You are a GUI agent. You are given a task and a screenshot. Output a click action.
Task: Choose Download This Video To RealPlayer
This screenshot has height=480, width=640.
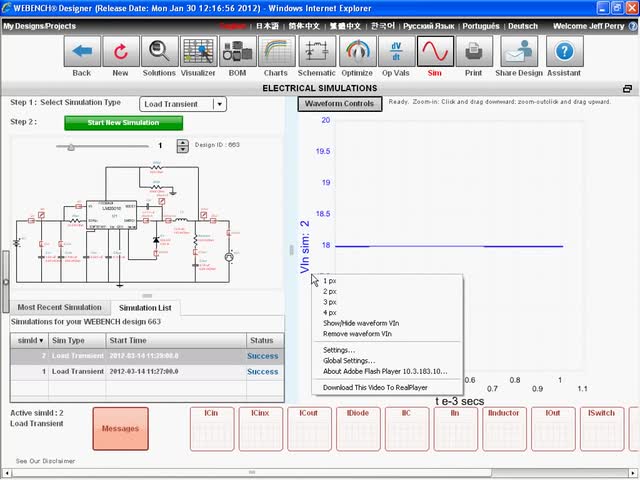(x=375, y=388)
